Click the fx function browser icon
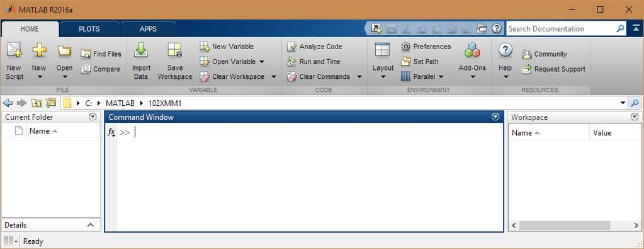Screen dimensions: 644x249 [111, 132]
